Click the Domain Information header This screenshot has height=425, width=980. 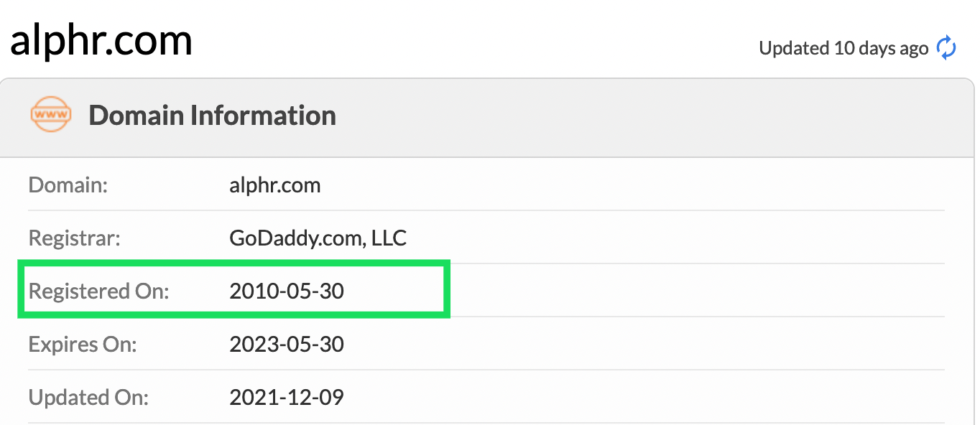click(x=212, y=116)
